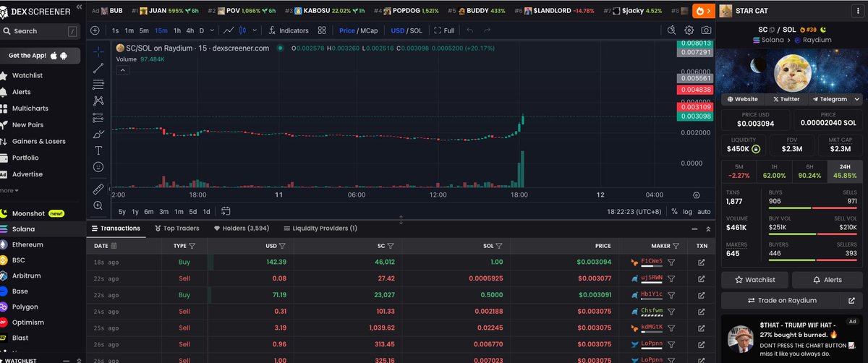Open the Holders tab
Image resolution: width=868 pixels, height=363 pixels.
[x=242, y=228]
